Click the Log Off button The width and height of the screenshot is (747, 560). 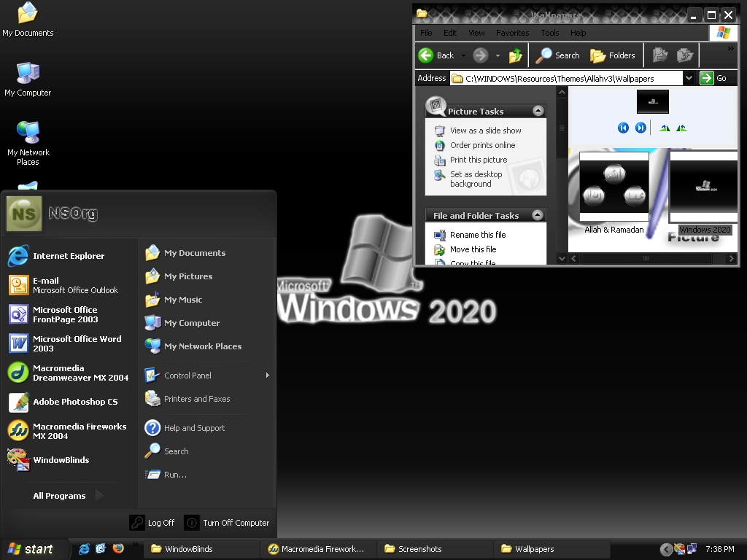click(x=152, y=523)
